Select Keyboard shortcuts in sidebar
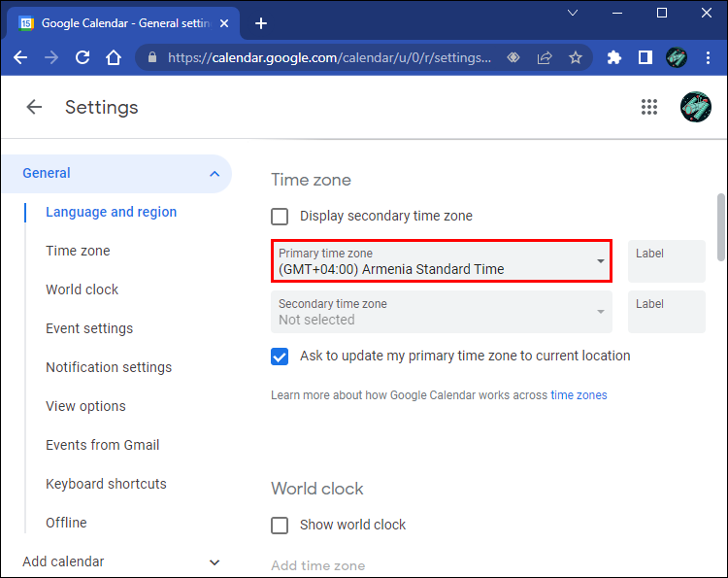 [x=106, y=484]
